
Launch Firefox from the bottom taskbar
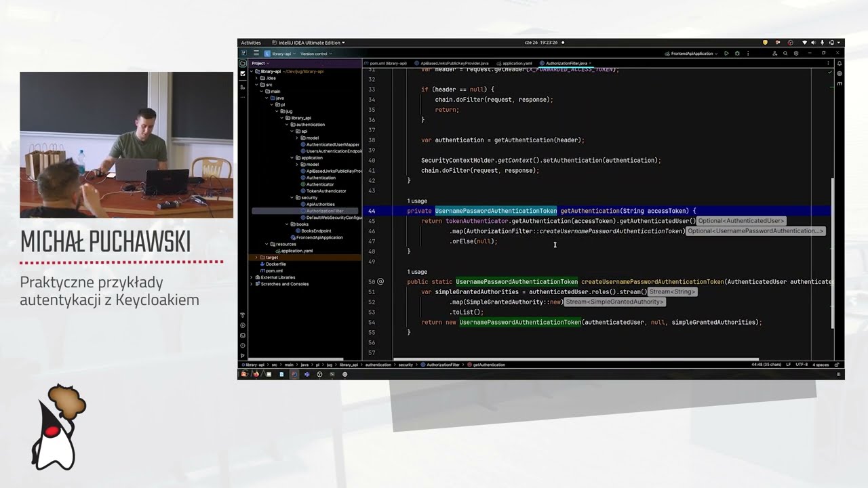(256, 374)
